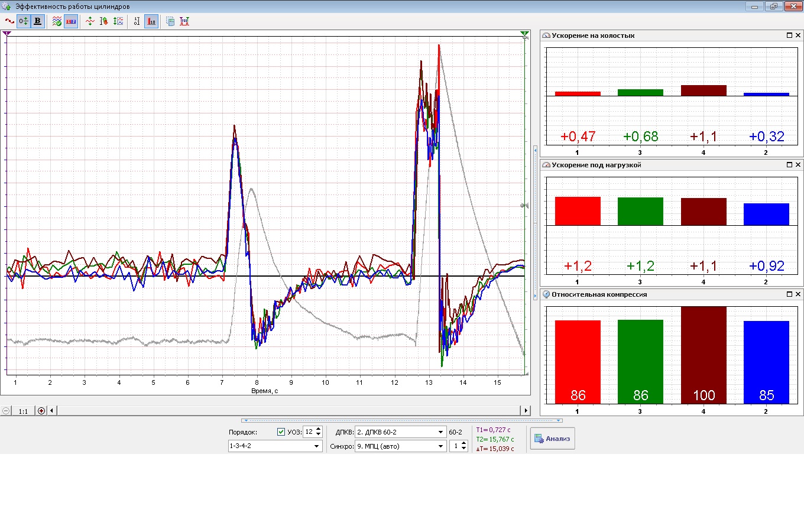804x532 pixels.
Task: Close the Ускорение на холостых panel
Action: coord(798,35)
